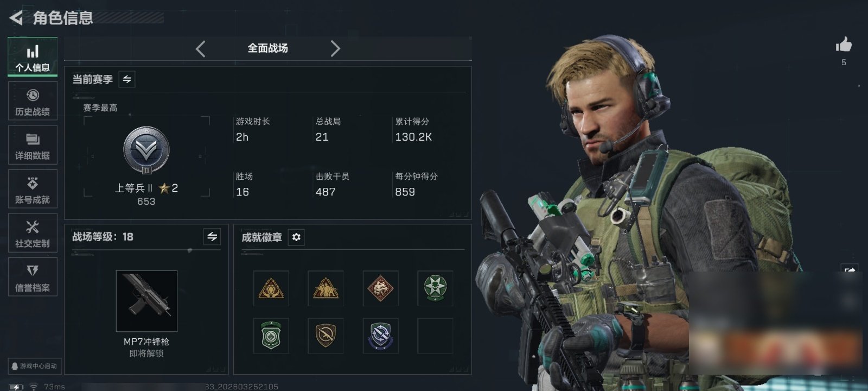The image size is (868, 391).
Task: Open the 社交定制 section
Action: pos(33,233)
